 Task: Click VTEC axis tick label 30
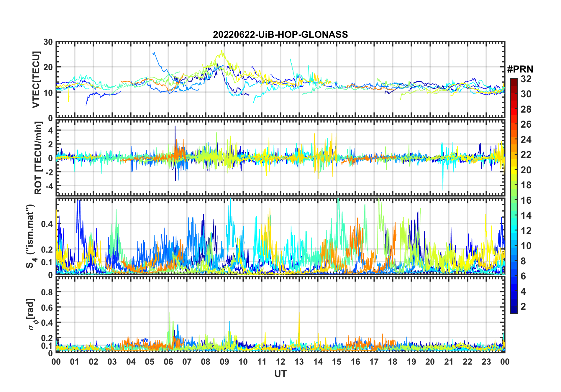[48, 42]
